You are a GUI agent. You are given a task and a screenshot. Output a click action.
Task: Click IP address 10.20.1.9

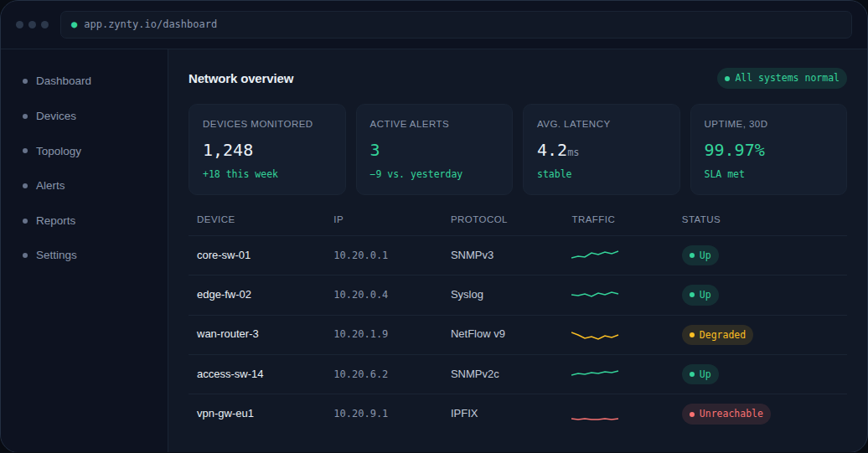point(361,334)
